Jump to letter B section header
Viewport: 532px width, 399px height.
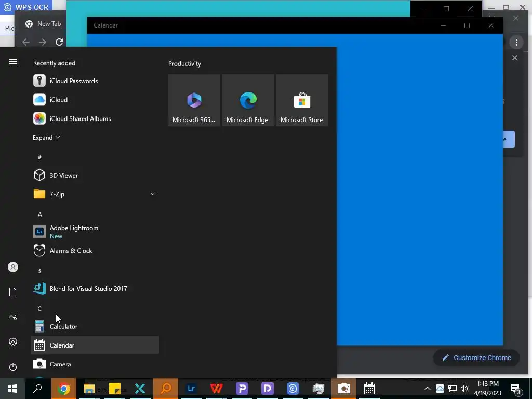point(39,271)
